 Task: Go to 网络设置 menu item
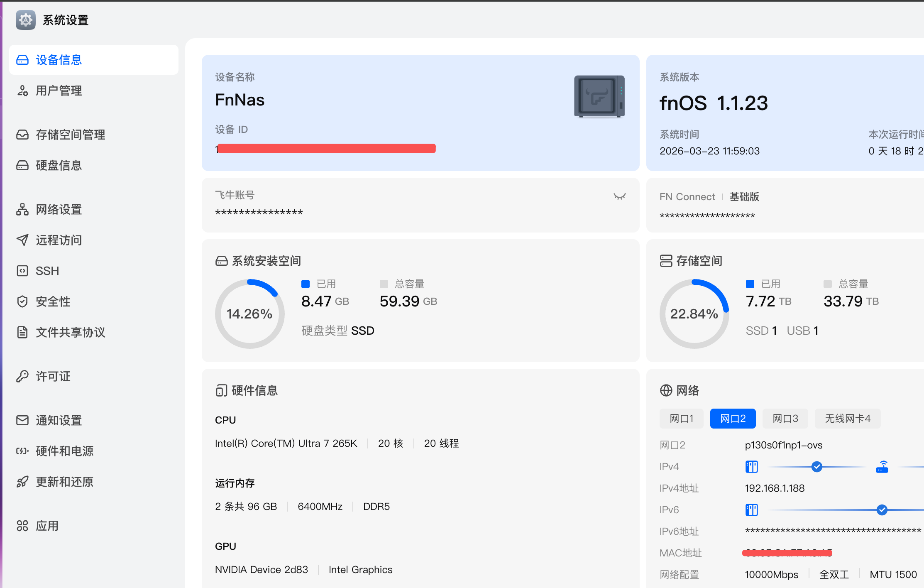(x=94, y=209)
